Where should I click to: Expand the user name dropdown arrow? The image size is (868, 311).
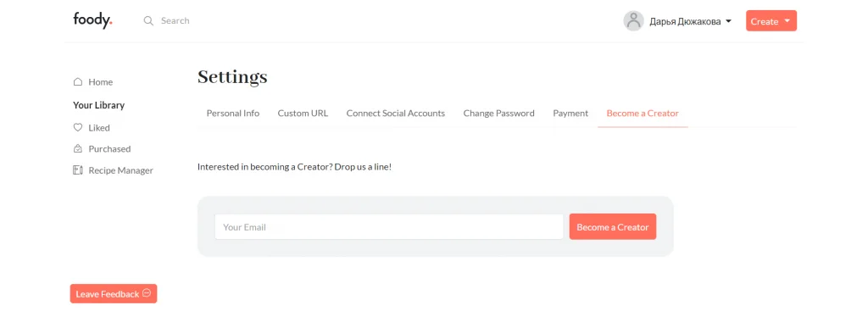click(728, 21)
